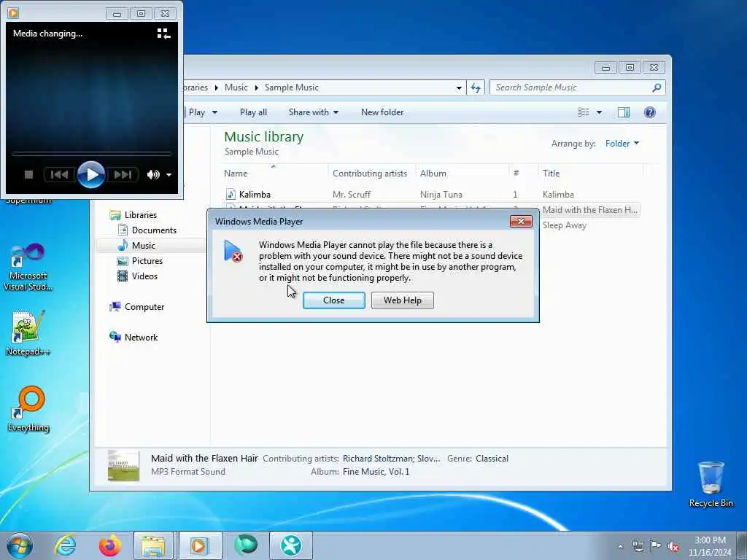747x560 pixels.
Task: Click the search magnifier icon
Action: tap(657, 87)
